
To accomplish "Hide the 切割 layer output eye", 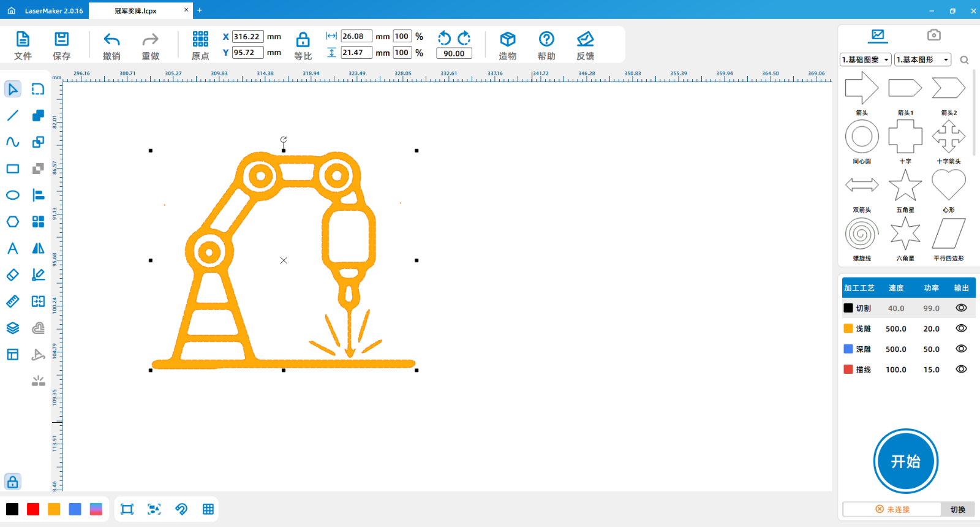I will pyautogui.click(x=961, y=308).
